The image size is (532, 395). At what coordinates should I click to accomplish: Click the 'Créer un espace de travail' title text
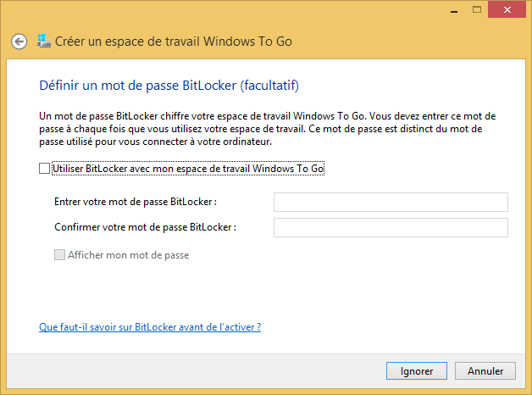174,41
